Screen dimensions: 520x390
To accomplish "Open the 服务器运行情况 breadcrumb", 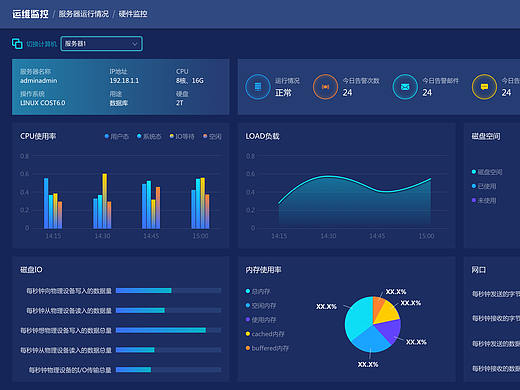I will click(84, 14).
